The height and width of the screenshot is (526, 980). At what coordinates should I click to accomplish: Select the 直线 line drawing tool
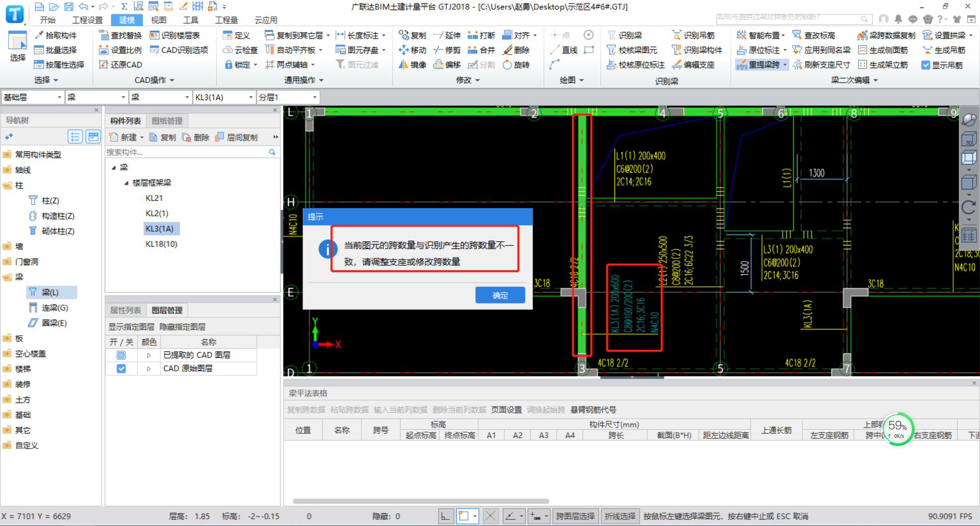563,50
